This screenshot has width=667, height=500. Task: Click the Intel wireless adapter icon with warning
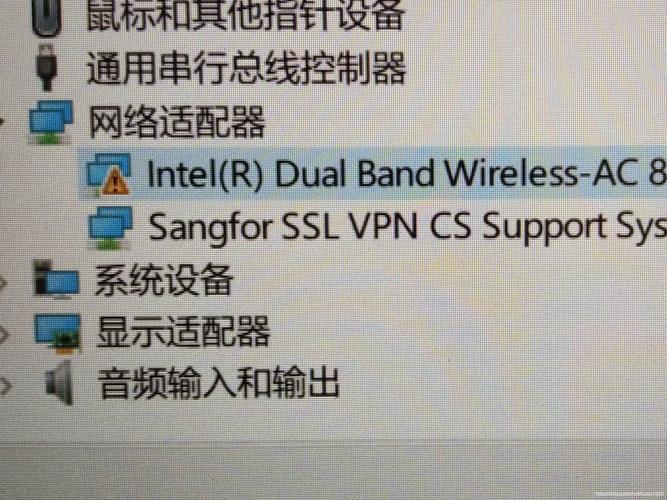click(x=108, y=174)
